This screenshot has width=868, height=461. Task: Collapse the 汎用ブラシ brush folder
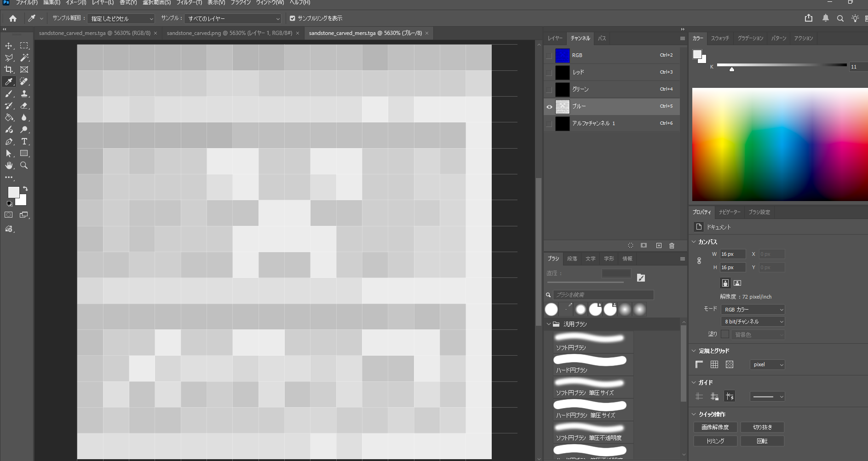549,324
